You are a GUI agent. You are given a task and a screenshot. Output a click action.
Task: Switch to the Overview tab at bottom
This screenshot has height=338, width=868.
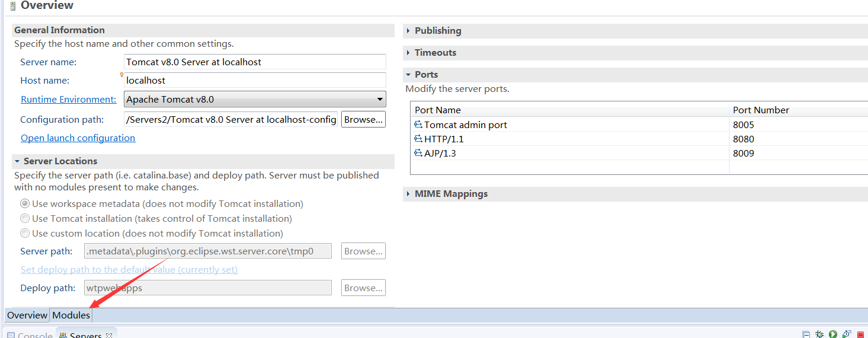27,315
